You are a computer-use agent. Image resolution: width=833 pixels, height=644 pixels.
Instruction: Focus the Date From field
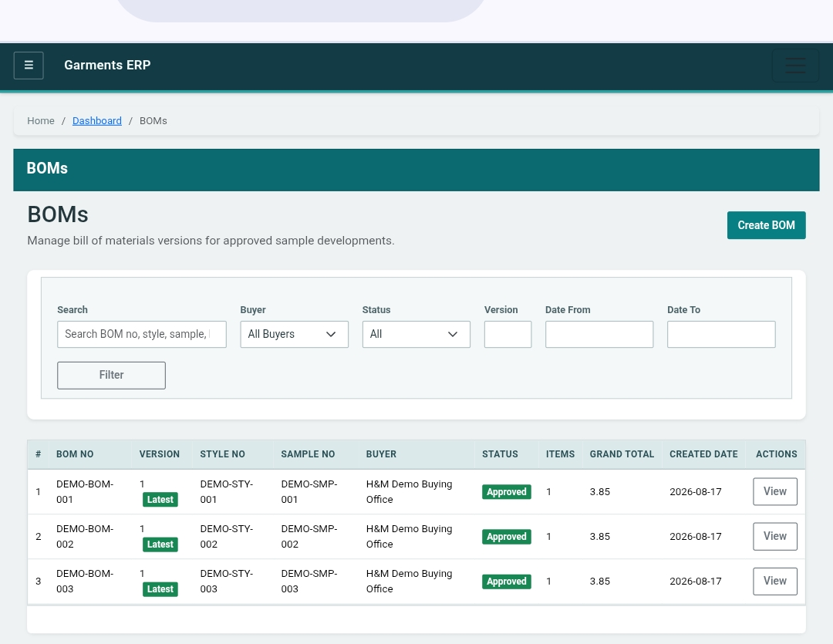click(x=599, y=334)
